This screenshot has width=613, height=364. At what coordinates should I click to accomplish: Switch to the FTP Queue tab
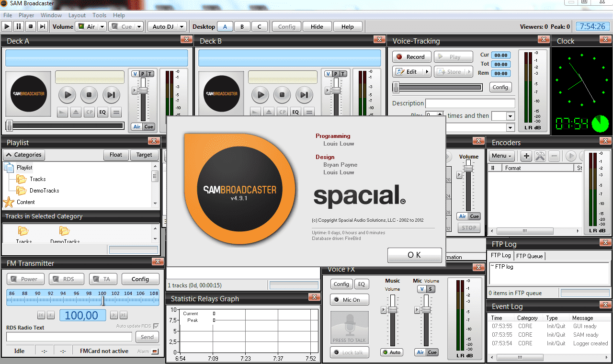pyautogui.click(x=530, y=256)
